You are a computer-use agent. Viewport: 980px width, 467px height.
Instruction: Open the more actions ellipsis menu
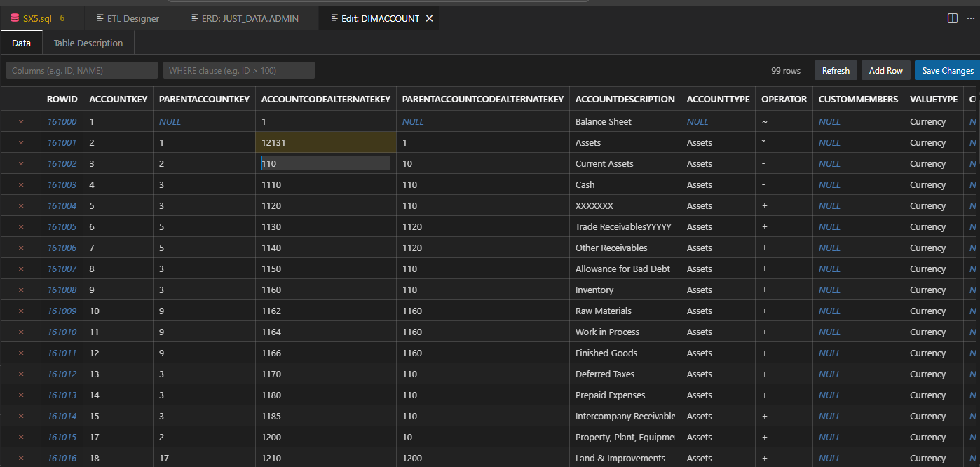970,18
